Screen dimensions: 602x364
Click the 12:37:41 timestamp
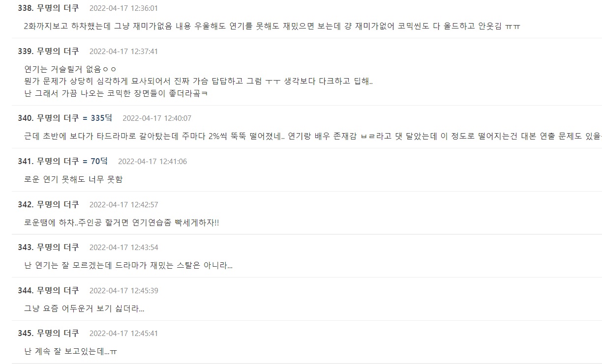pyautogui.click(x=123, y=52)
